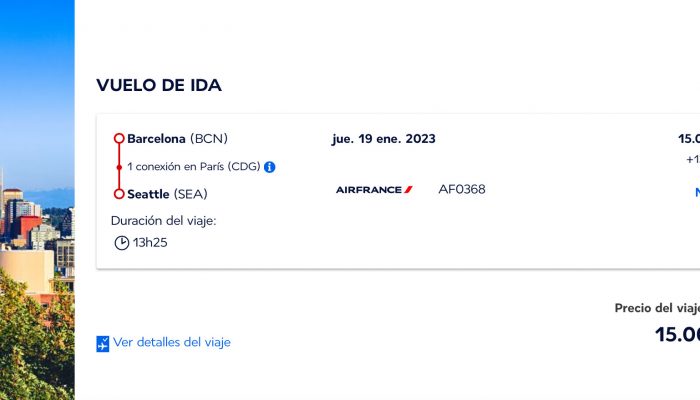
Task: Click the Barcelona (BCN) departure label
Action: pyautogui.click(x=178, y=139)
